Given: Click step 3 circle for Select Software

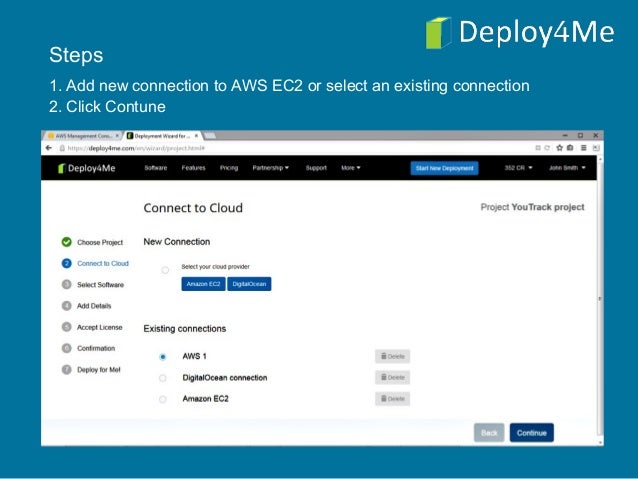Looking at the screenshot, I should (66, 284).
